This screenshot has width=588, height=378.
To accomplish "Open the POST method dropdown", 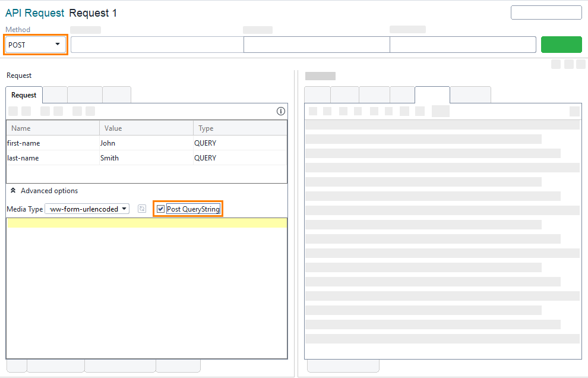I will [x=35, y=45].
